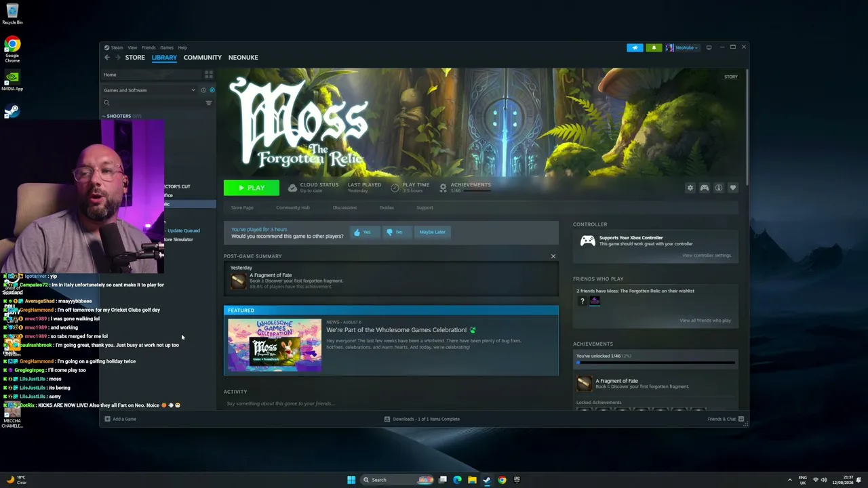Image resolution: width=868 pixels, height=488 pixels.
Task: Click the Play Time clock icon
Action: [x=395, y=188]
